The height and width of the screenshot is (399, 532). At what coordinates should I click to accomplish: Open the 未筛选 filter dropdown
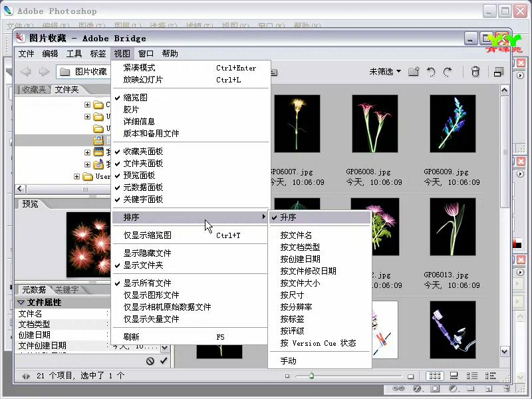385,72
